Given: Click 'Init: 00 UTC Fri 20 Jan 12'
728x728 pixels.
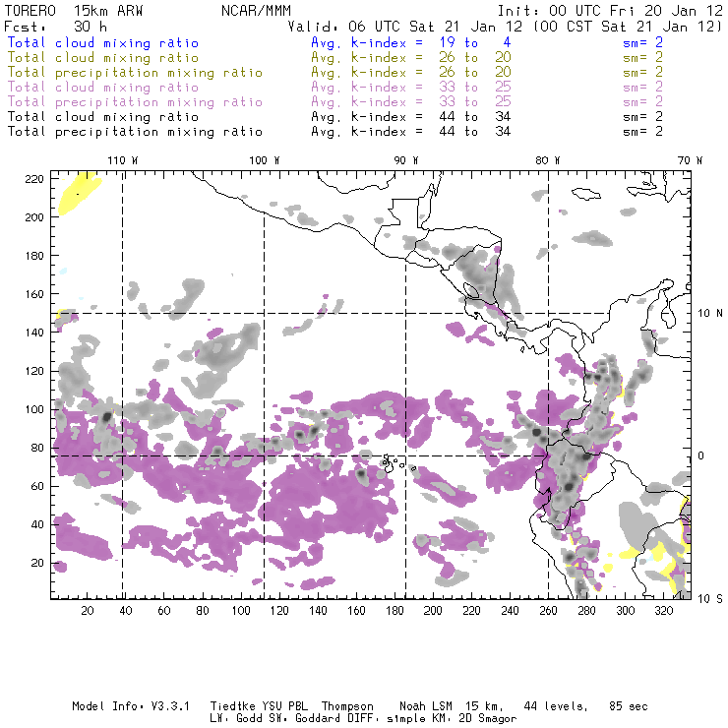Looking at the screenshot, I should pos(610,11).
